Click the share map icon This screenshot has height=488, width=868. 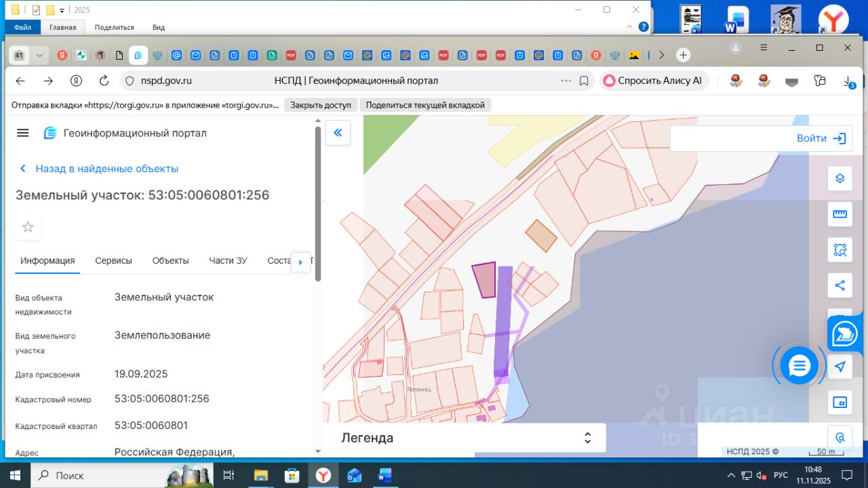tap(840, 285)
